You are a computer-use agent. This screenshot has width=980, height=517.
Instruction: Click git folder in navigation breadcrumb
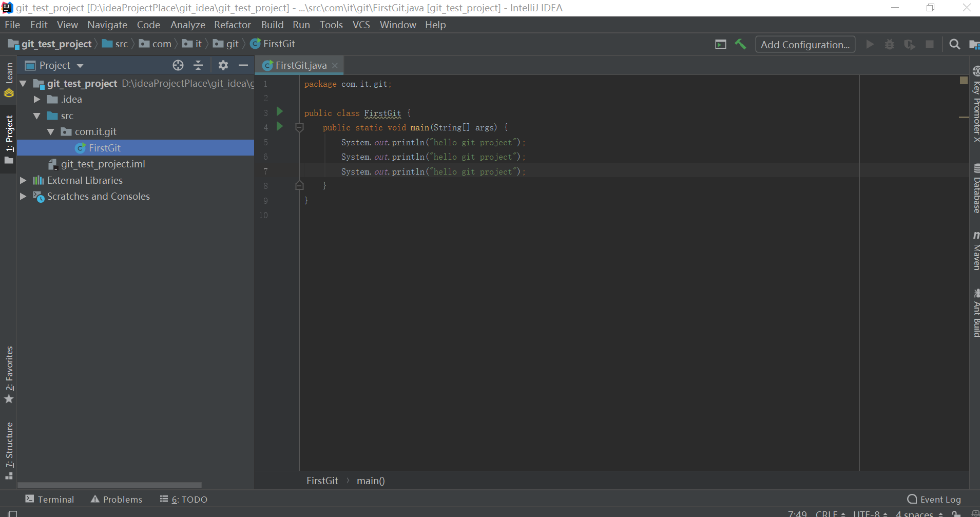226,44
